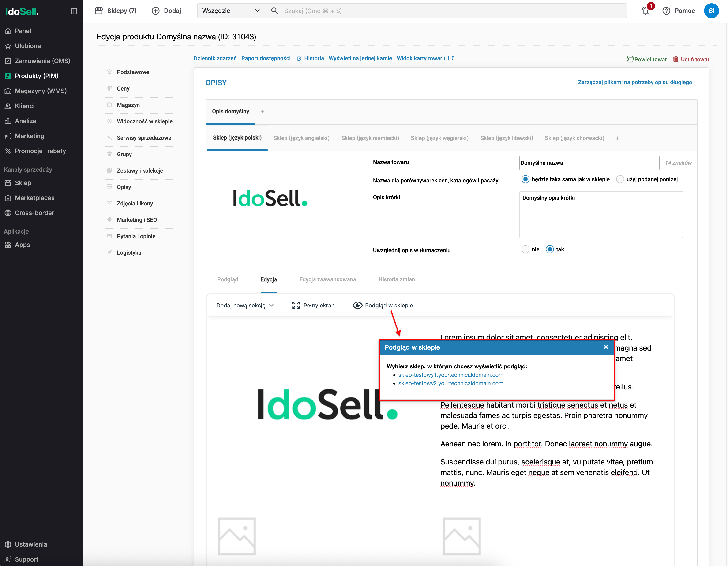Open the sklep-testowy2 preview link

[451, 383]
